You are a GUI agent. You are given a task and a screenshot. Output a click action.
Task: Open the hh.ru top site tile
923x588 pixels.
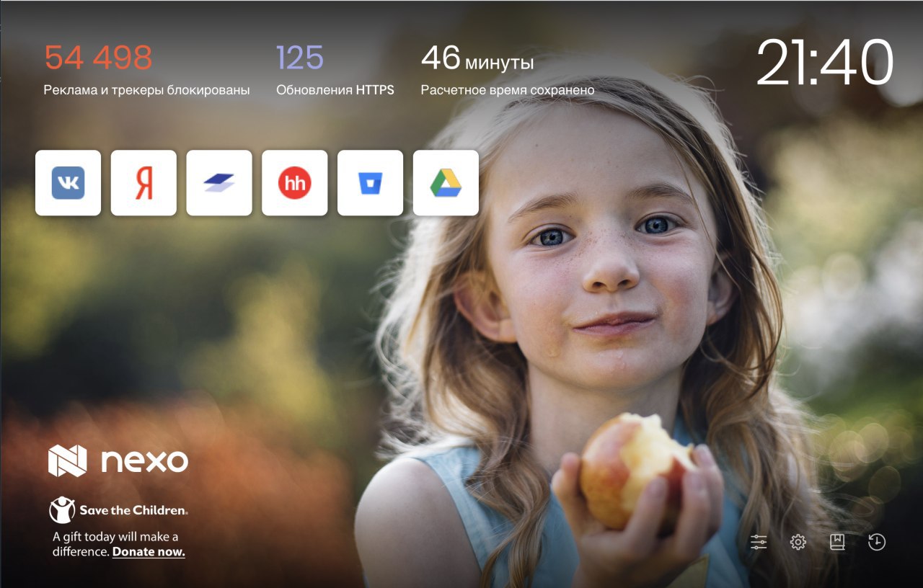tap(294, 183)
